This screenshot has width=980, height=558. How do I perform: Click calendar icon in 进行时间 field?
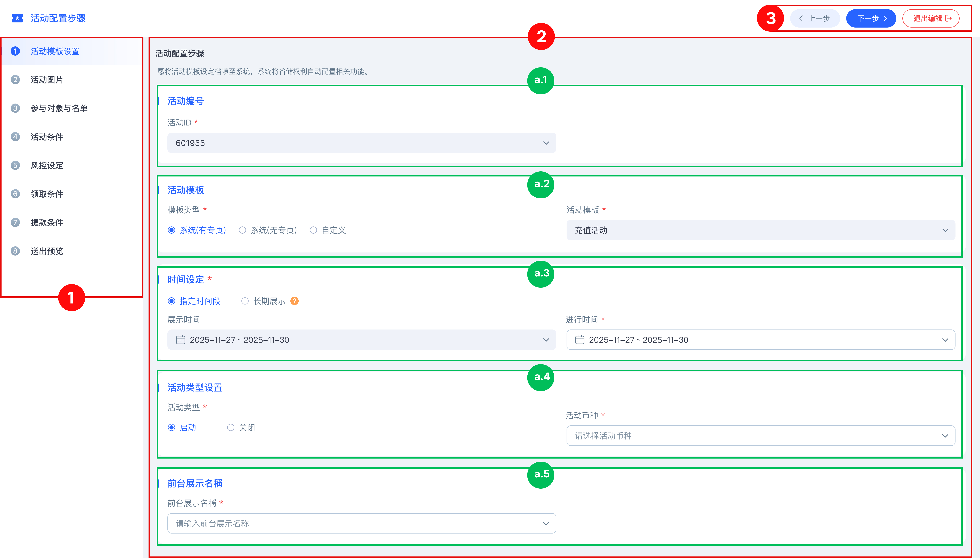(580, 340)
